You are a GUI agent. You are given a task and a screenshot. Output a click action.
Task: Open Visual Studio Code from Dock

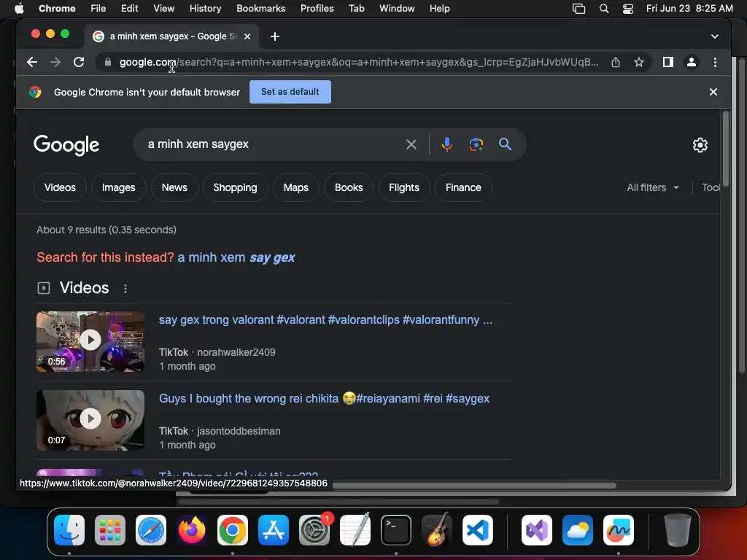478,530
